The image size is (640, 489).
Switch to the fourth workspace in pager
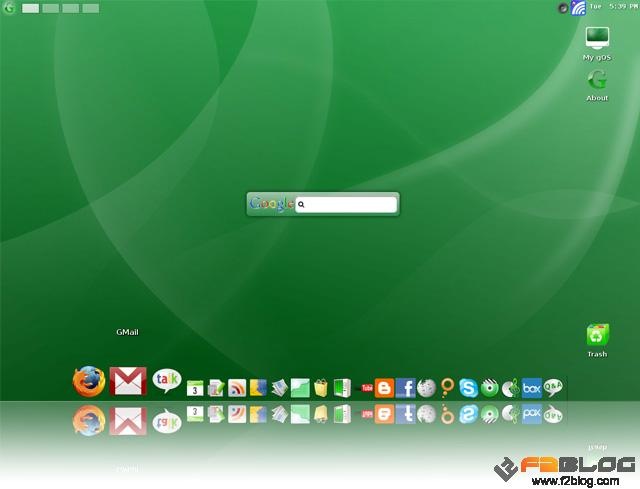[x=91, y=8]
